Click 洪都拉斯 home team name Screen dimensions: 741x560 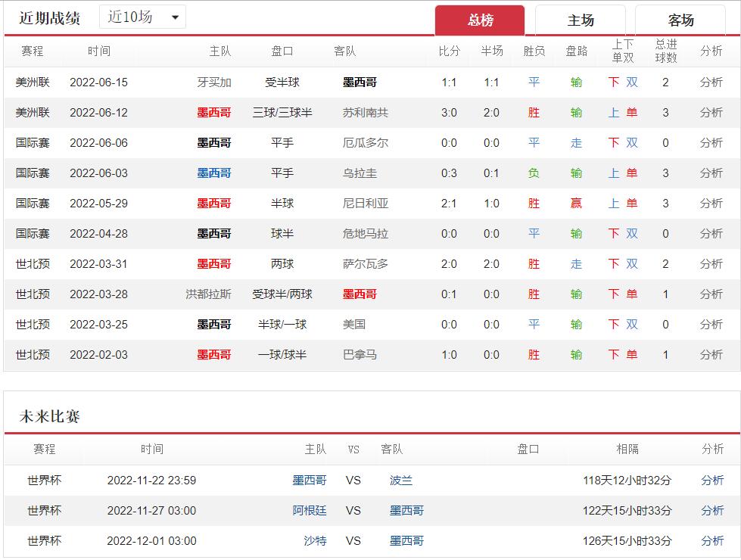208,294
